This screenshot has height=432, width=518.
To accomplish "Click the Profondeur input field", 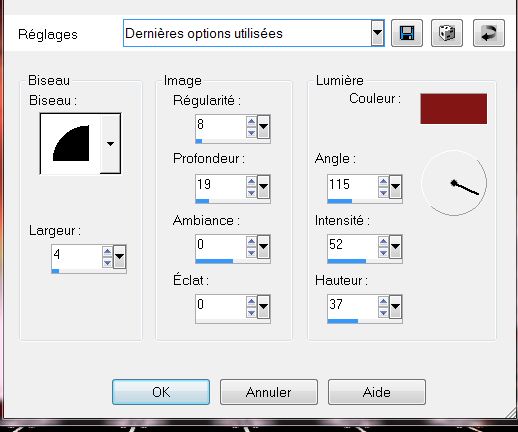I will pos(221,186).
